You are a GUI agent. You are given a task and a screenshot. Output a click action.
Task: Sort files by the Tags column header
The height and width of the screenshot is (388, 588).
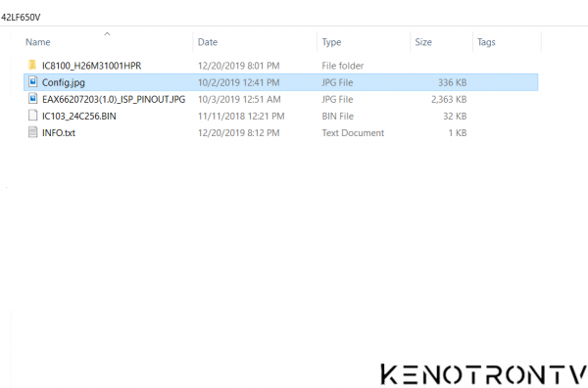click(x=486, y=42)
